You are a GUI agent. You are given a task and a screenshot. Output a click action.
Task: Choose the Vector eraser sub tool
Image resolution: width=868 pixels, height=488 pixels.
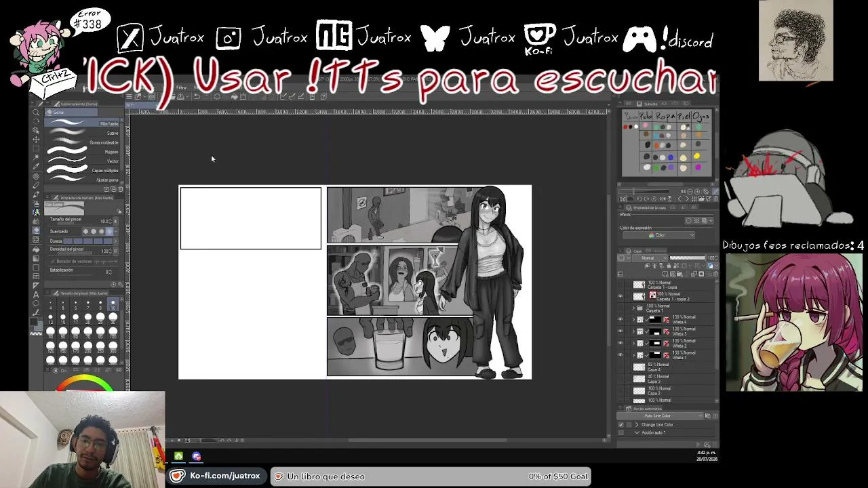82,161
